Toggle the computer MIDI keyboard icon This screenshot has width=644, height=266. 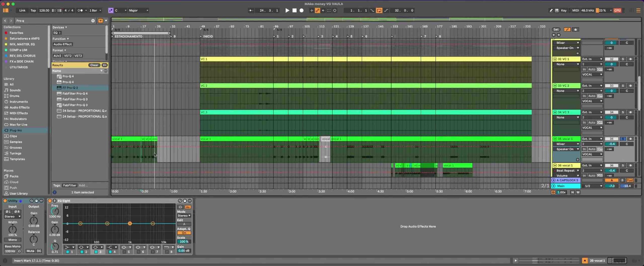click(557, 10)
